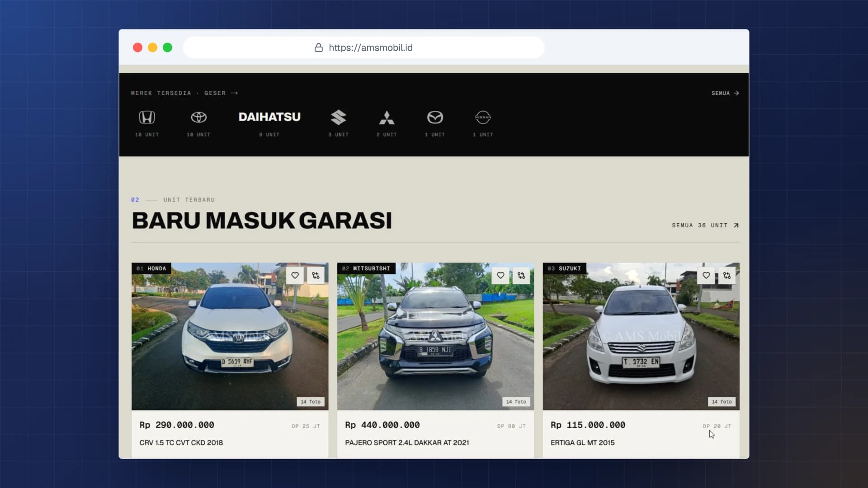Select the Mitsubishi brand logo
868x488 pixels.
387,117
